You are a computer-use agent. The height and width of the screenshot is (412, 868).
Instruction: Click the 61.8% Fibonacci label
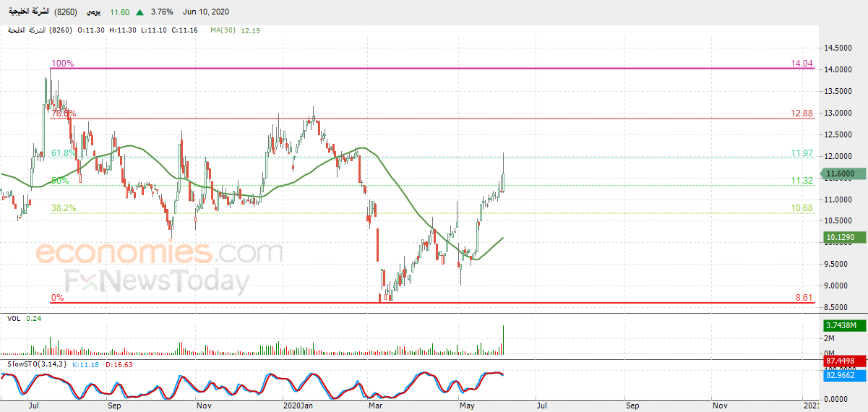[63, 153]
